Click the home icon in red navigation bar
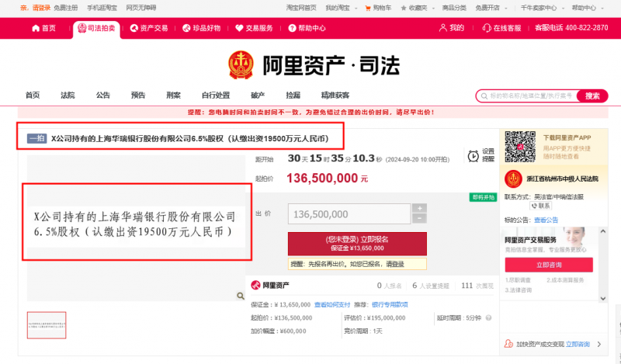The width and height of the screenshot is (621, 364). click(36, 28)
